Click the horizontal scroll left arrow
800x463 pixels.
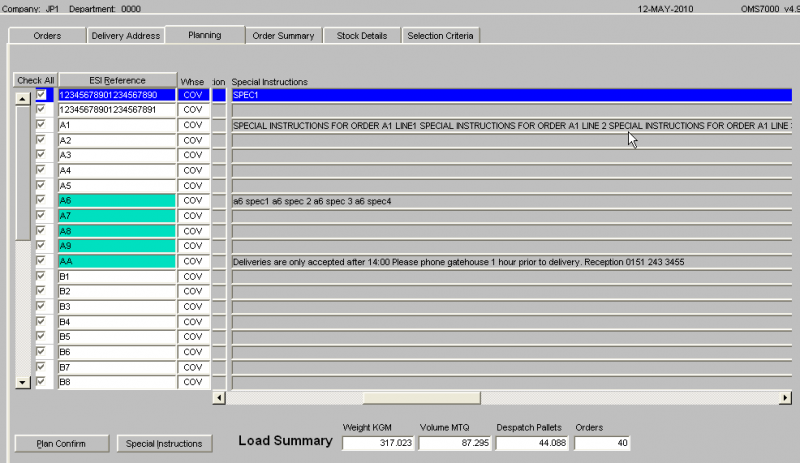pyautogui.click(x=219, y=398)
